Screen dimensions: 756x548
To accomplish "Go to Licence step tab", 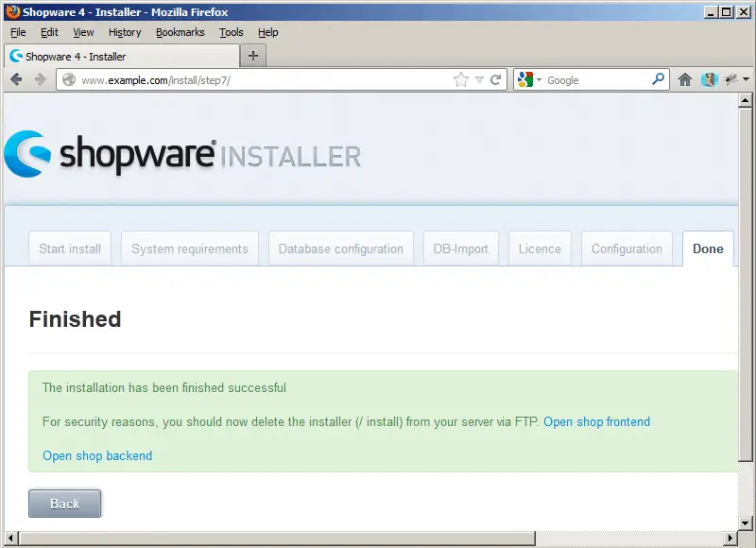I will coord(540,248).
